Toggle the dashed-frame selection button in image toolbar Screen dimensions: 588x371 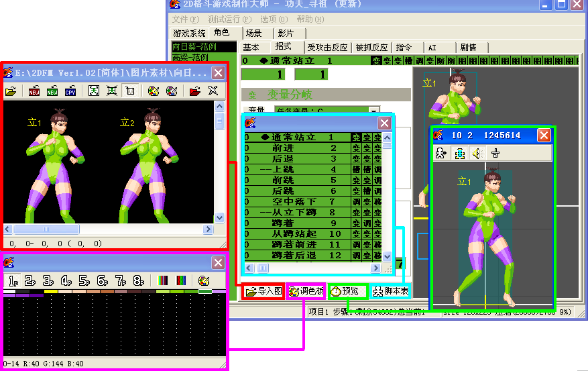(130, 91)
